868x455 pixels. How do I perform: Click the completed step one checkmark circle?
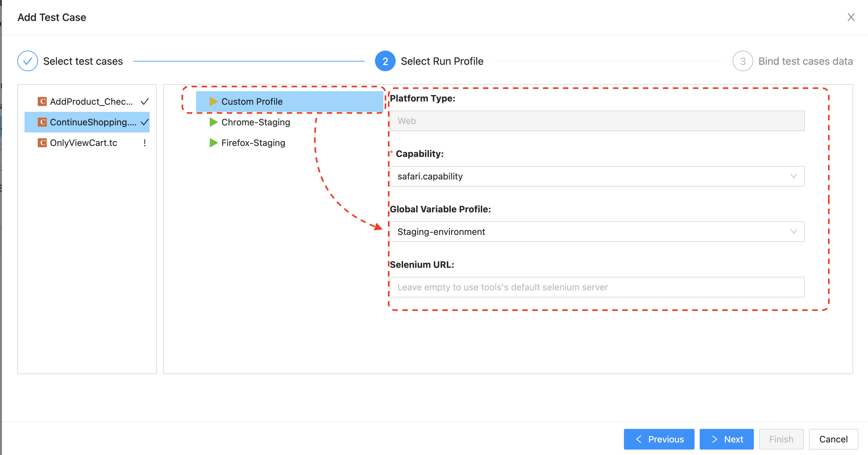28,61
